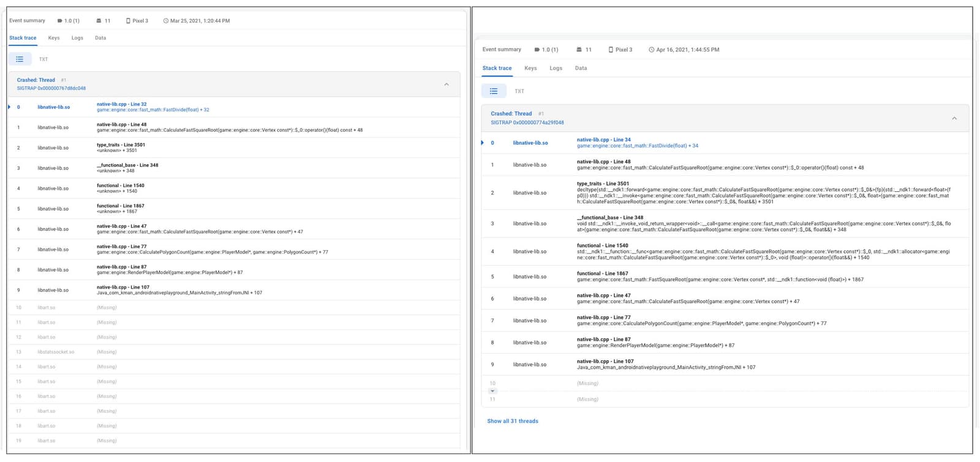Image resolution: width=980 pixels, height=462 pixels.
Task: Click native-lib.cpp - Line 34 in right panel
Action: coord(604,140)
